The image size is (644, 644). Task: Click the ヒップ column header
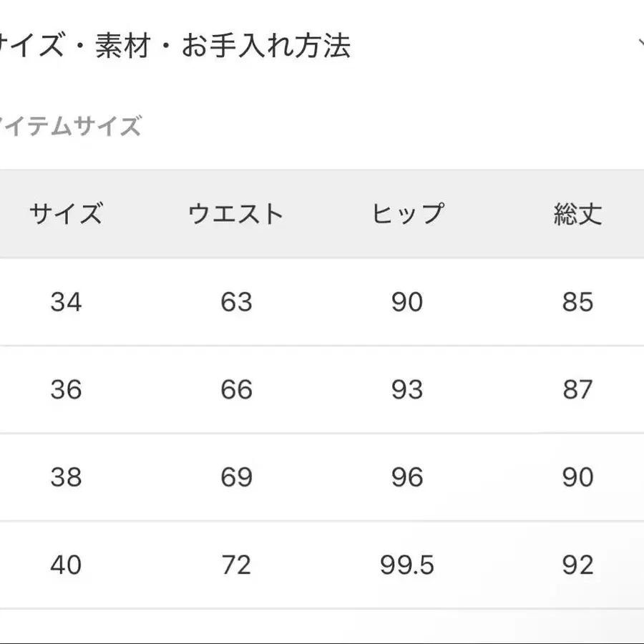(x=408, y=213)
